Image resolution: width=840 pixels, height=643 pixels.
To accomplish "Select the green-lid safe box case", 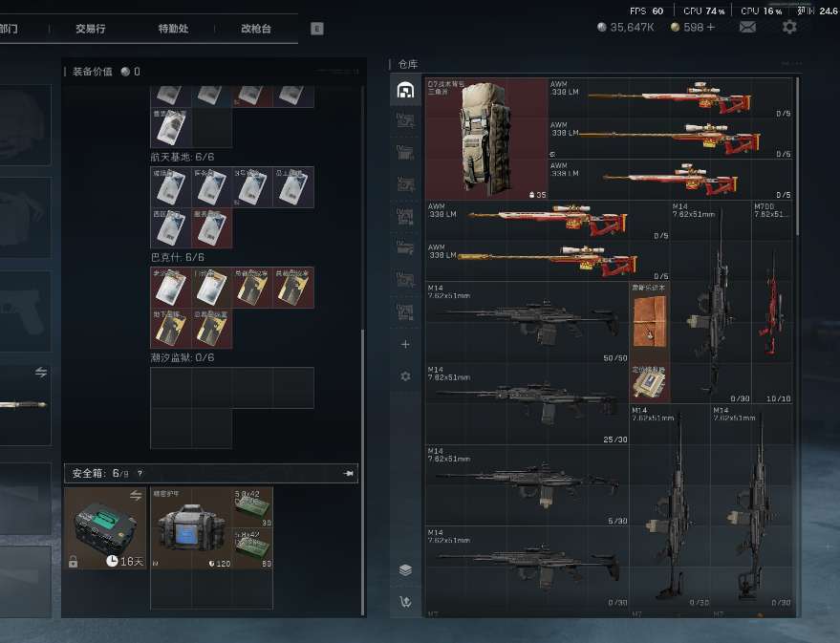I will [105, 528].
